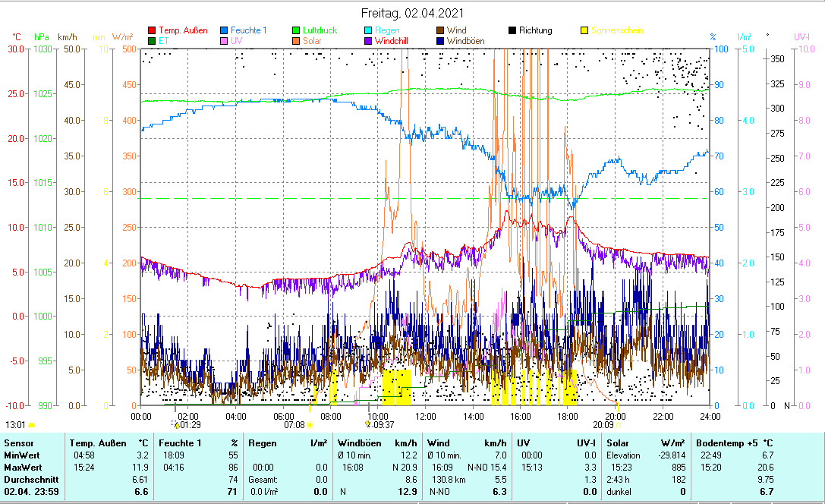Click the sun icon beside 07:08
The height and width of the screenshot is (504, 825).
tap(310, 425)
